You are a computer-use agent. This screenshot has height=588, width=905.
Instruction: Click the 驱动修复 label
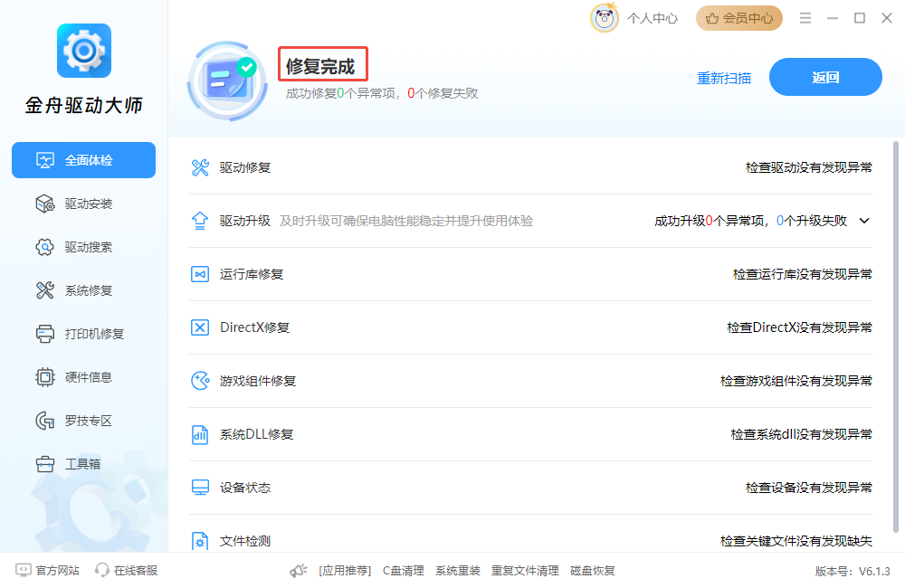[x=244, y=167]
